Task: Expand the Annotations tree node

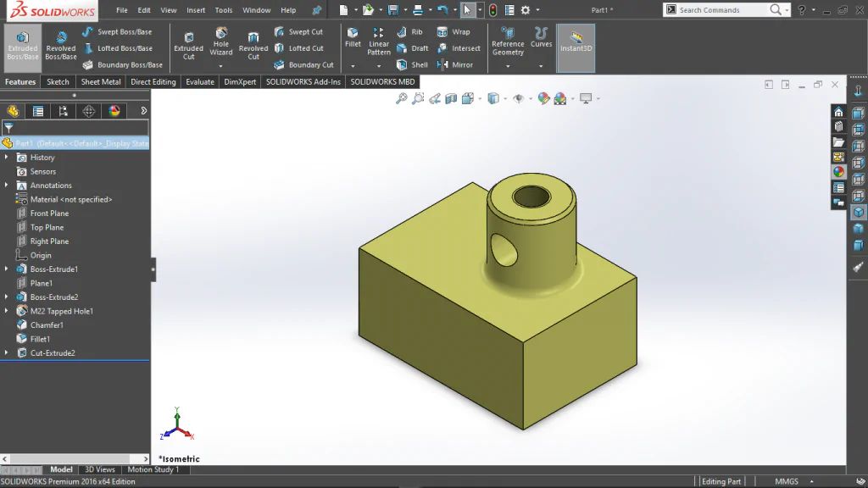Action: pos(6,185)
